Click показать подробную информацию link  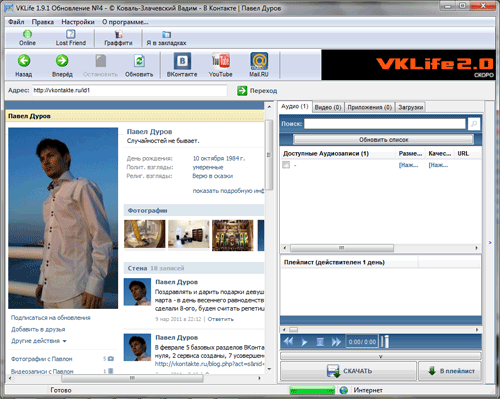pyautogui.click(x=228, y=191)
